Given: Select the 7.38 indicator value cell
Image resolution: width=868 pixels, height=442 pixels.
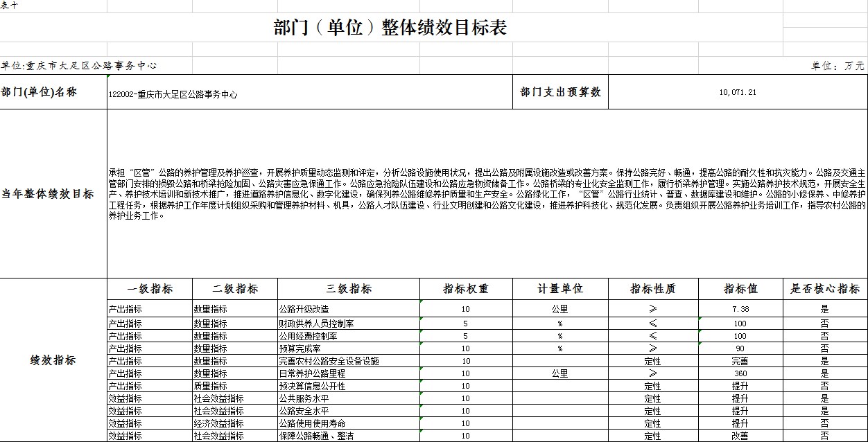Looking at the screenshot, I should click(x=740, y=308).
